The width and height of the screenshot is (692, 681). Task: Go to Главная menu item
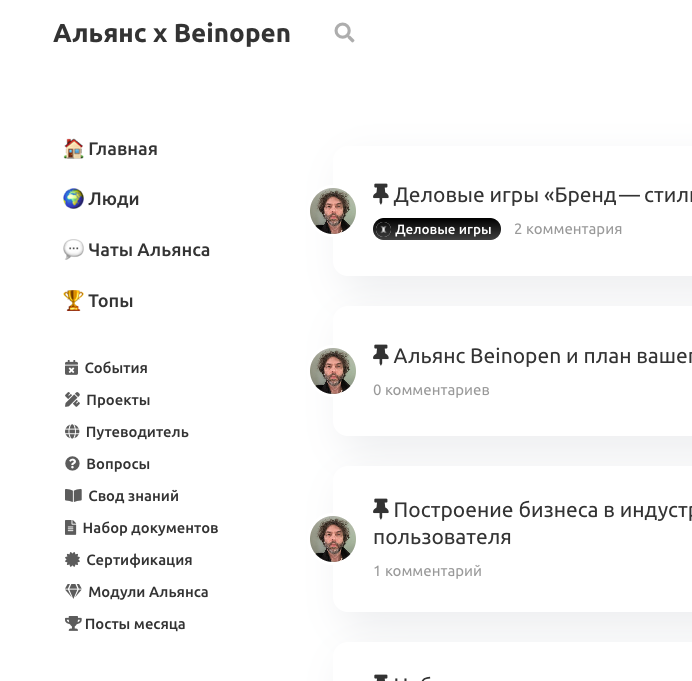[123, 149]
